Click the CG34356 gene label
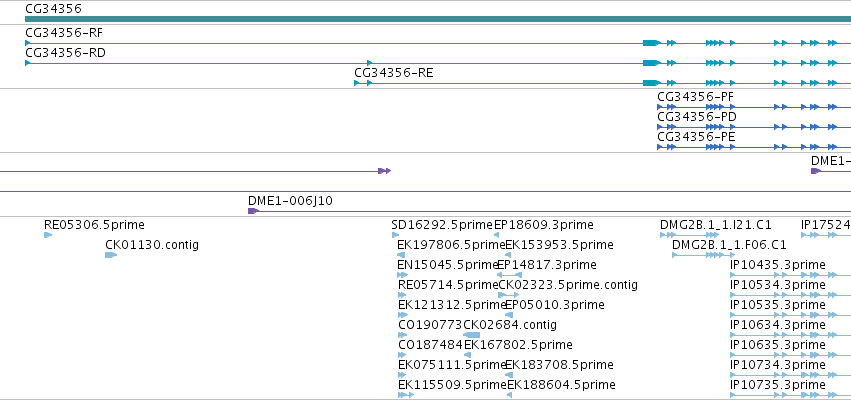 pyautogui.click(x=53, y=8)
